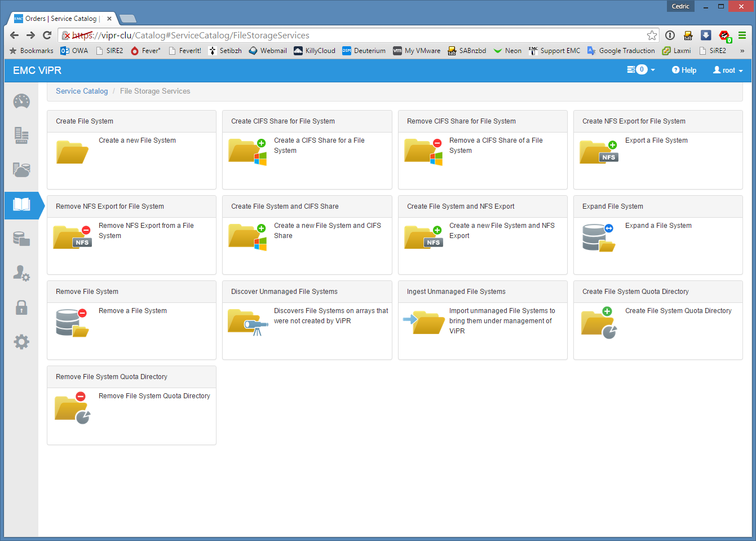This screenshot has height=541, width=756.
Task: Open the security padlock sidebar icon
Action: [x=21, y=307]
